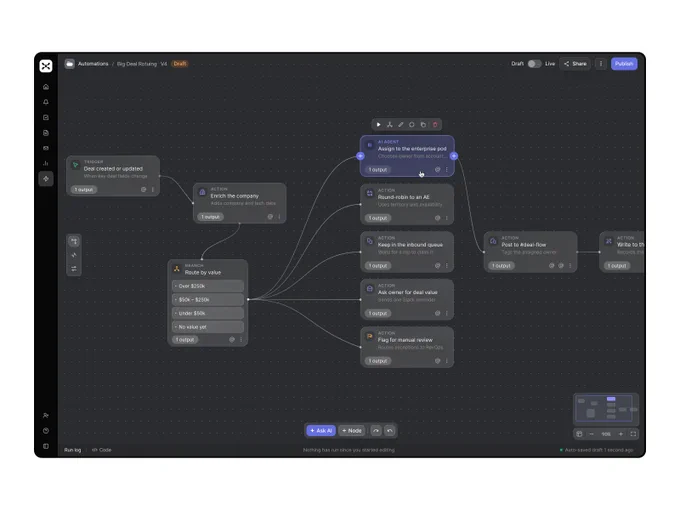The height and width of the screenshot is (510, 680).
Task: Select the Under $50k branch option
Action: tap(208, 313)
